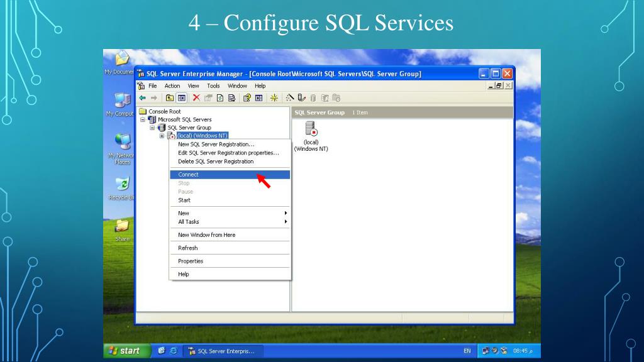644x362 pixels.
Task: Select Start in the context menu
Action: pyautogui.click(x=230, y=200)
